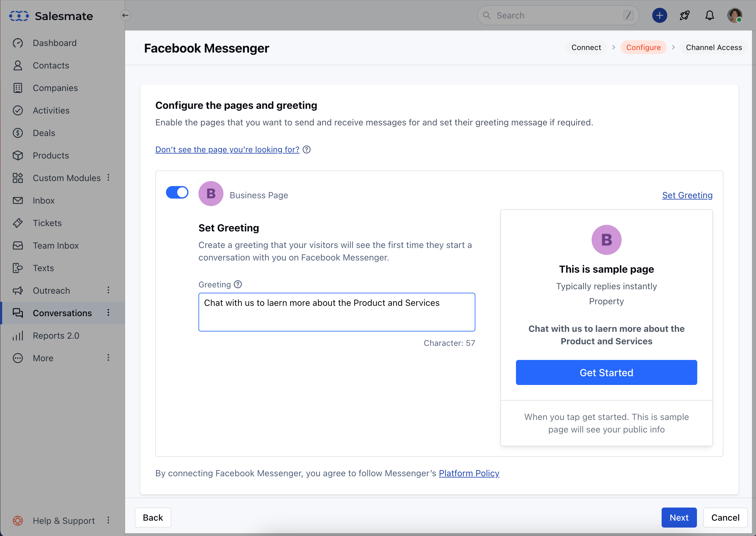Click the Next button
Screen dimensions: 756x536
[x=679, y=518]
